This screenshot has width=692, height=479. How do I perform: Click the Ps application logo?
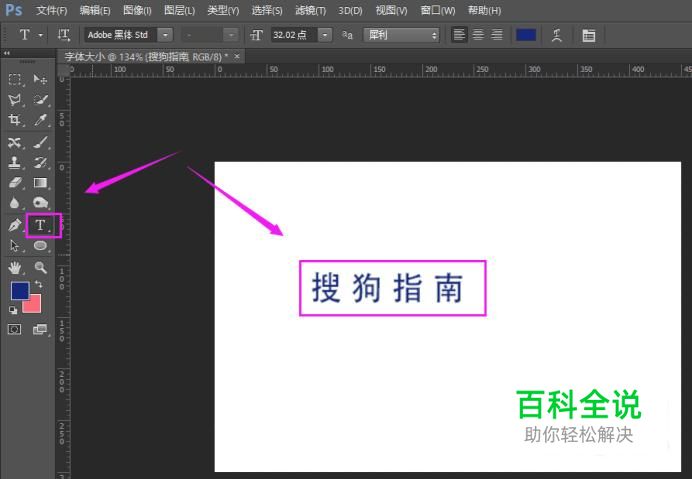[x=14, y=10]
